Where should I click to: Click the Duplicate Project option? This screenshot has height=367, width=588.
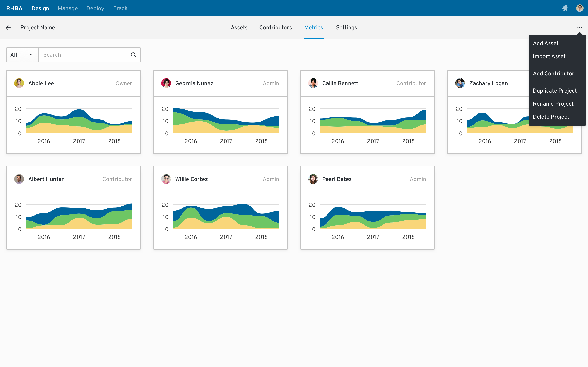click(555, 91)
